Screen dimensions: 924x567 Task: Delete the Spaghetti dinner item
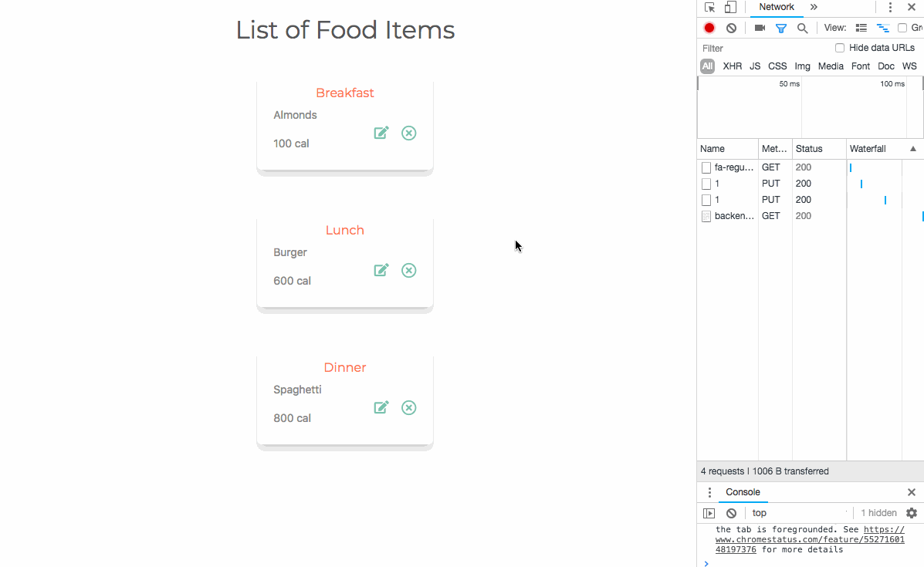click(x=408, y=407)
